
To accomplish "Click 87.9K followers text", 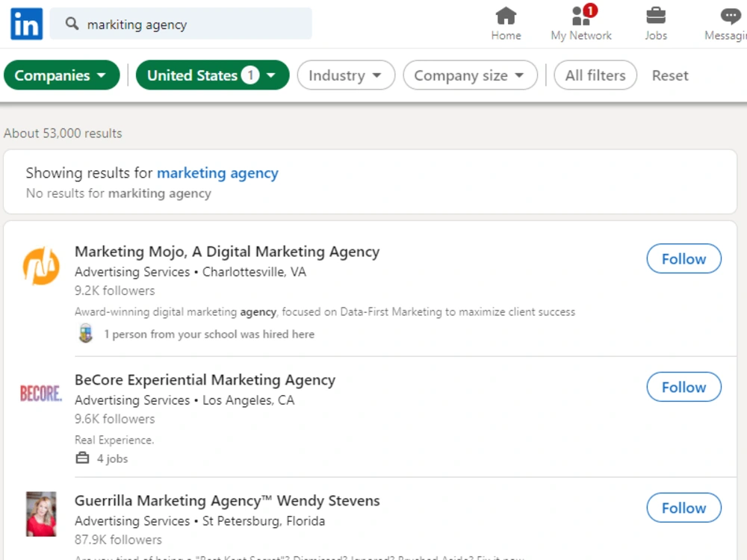I will point(118,540).
